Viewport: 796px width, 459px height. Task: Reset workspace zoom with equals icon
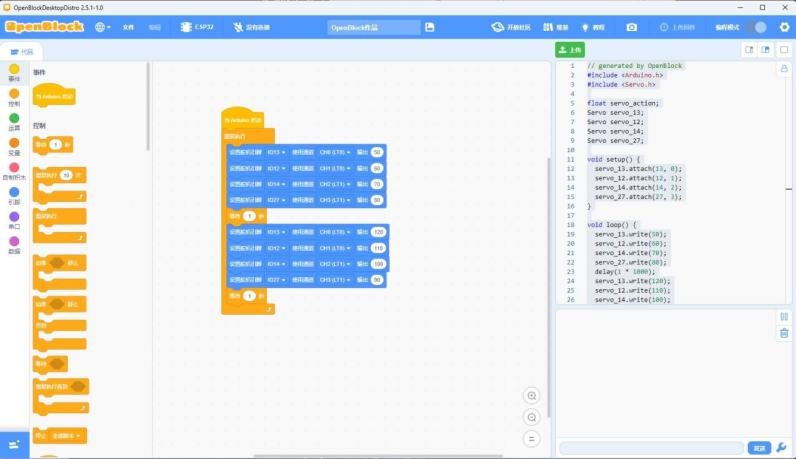[532, 439]
